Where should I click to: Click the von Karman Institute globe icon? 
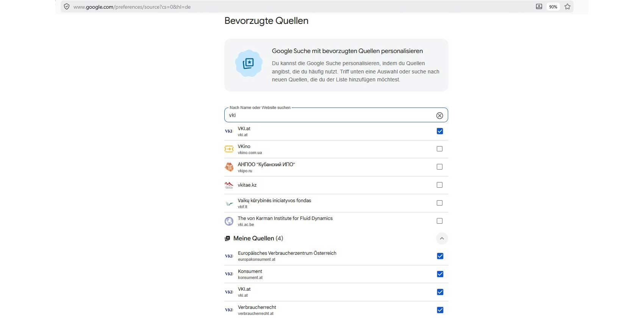tap(229, 221)
